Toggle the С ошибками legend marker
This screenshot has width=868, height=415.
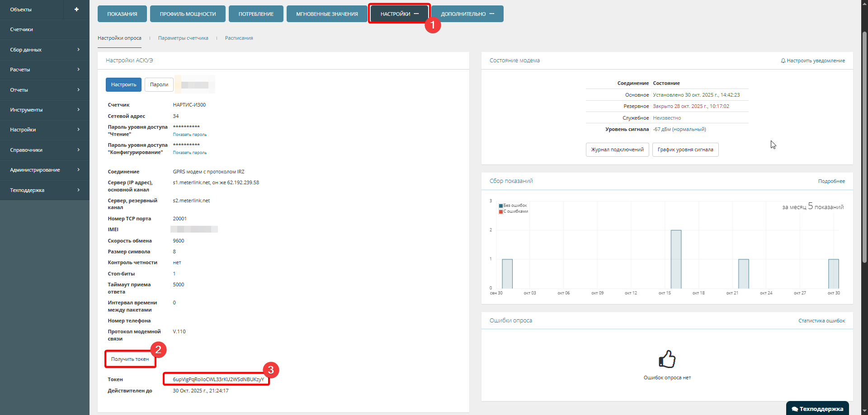click(x=501, y=212)
